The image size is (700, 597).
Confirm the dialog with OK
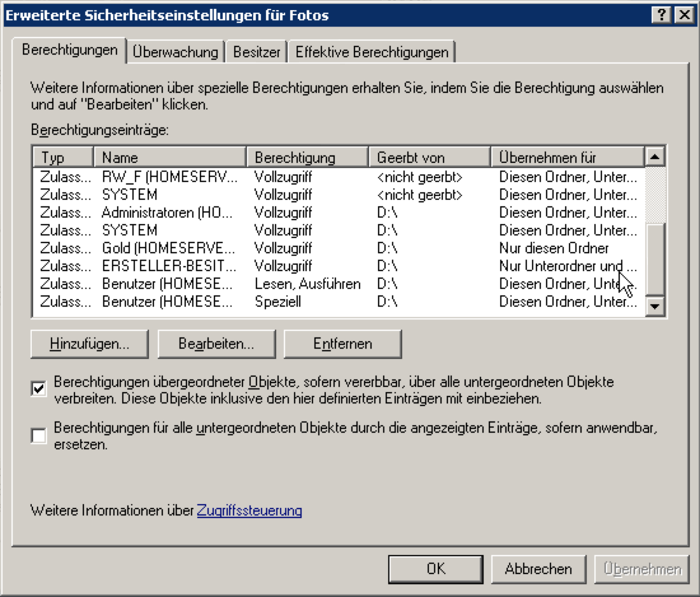(x=436, y=568)
